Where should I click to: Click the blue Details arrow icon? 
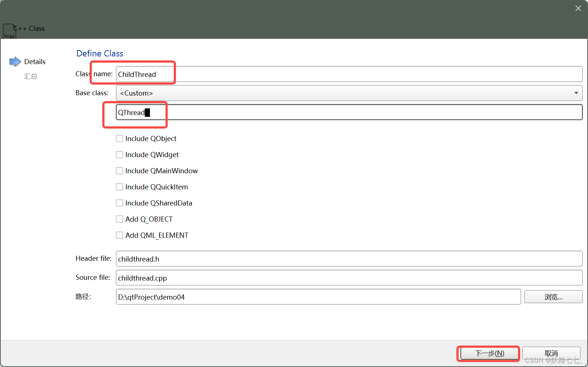15,62
